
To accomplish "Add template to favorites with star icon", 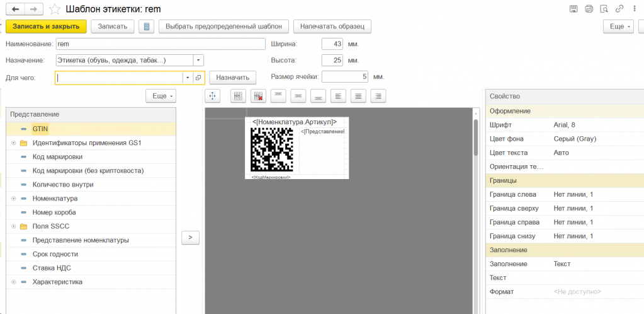I will click(x=54, y=9).
